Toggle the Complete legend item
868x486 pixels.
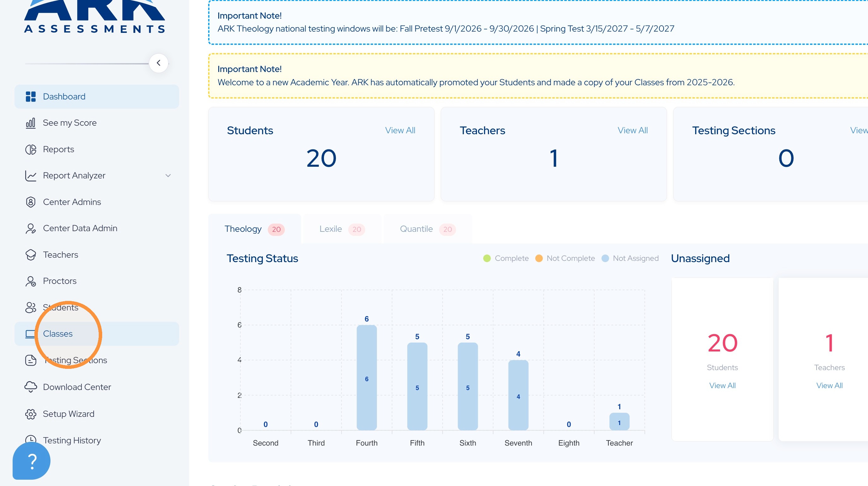(506, 258)
